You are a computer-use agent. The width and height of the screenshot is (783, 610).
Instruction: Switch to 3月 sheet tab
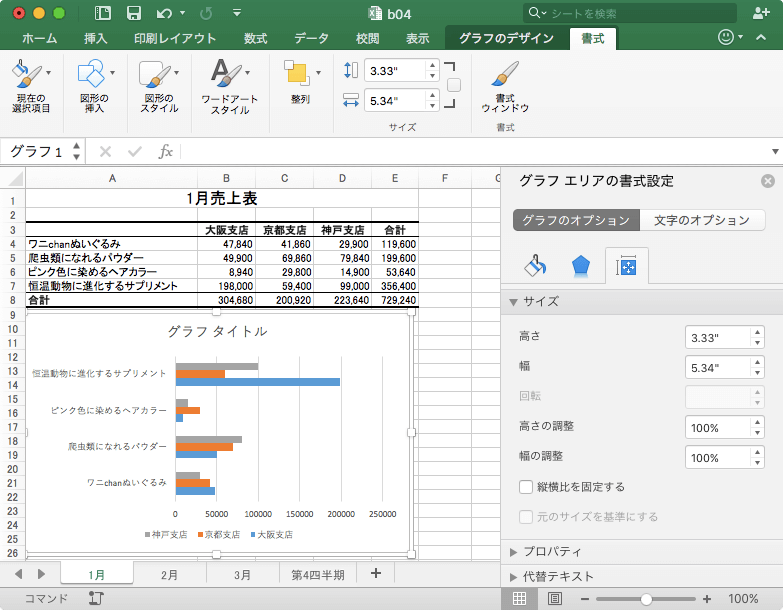click(x=242, y=575)
